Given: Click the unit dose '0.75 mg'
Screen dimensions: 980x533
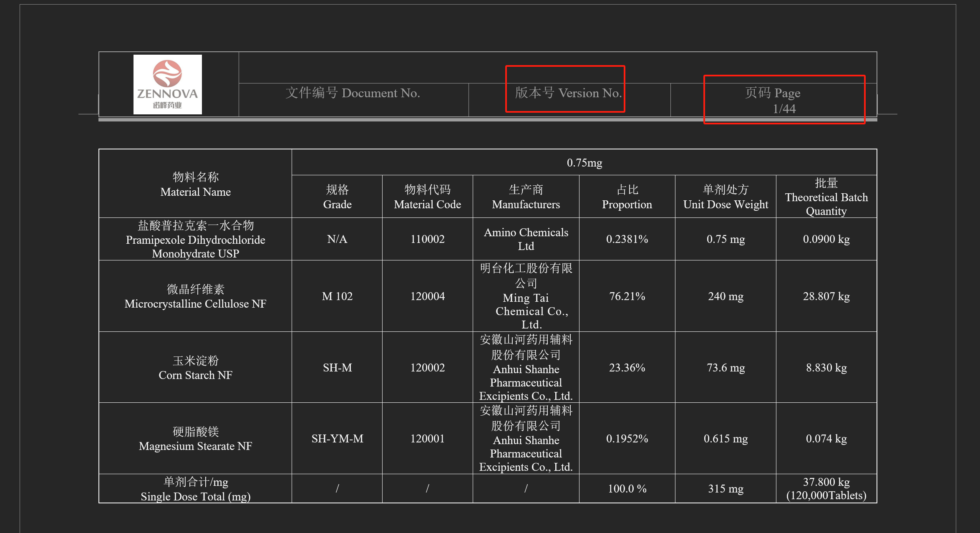Looking at the screenshot, I should pos(726,239).
